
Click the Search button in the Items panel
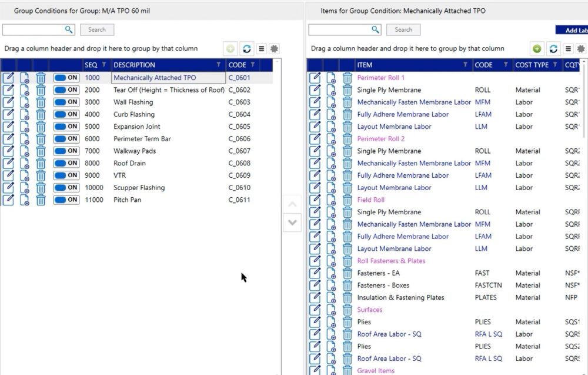tap(403, 29)
